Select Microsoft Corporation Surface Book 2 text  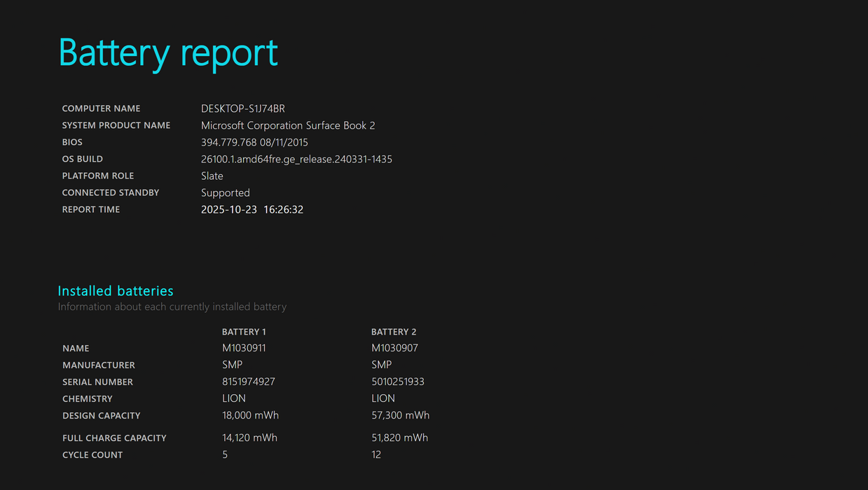(x=288, y=126)
